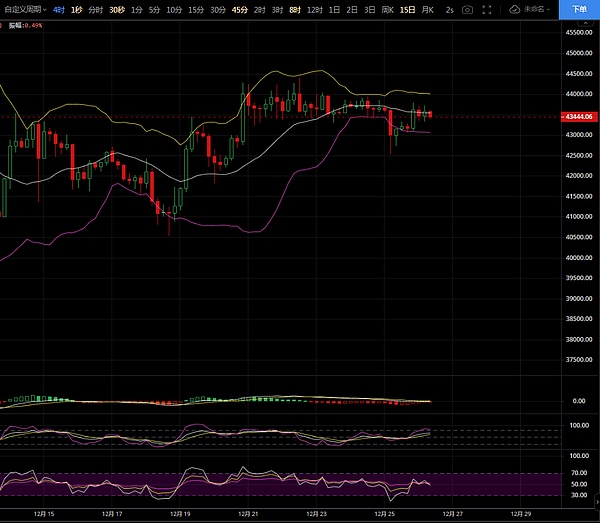This screenshot has width=600, height=523.
Task: Open the 自定义周期 custom period dropdown
Action: [23, 9]
